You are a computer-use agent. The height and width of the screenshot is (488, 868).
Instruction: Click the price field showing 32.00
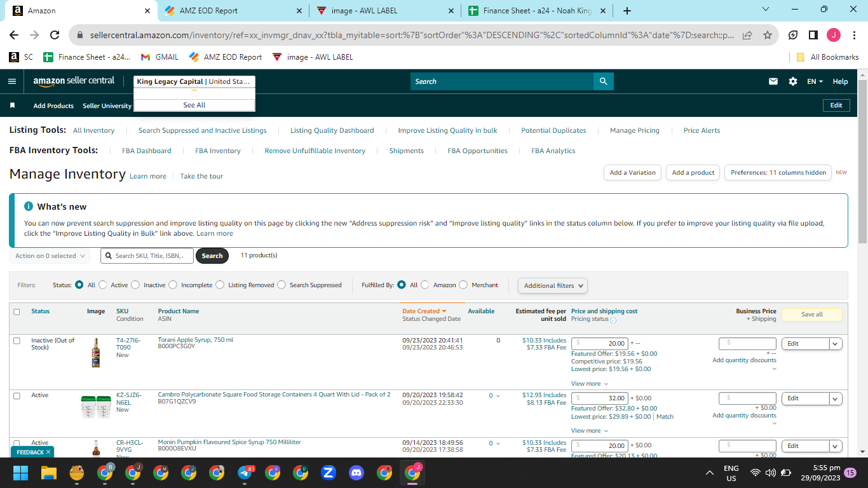600,398
